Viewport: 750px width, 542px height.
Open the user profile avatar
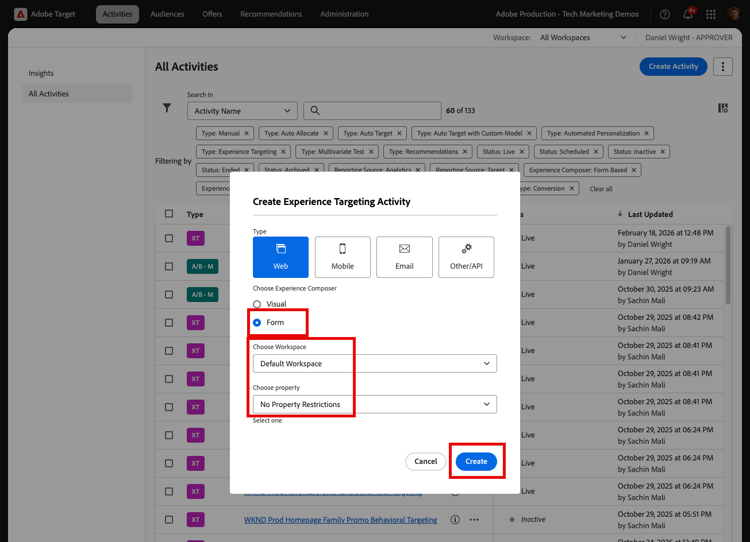point(734,14)
